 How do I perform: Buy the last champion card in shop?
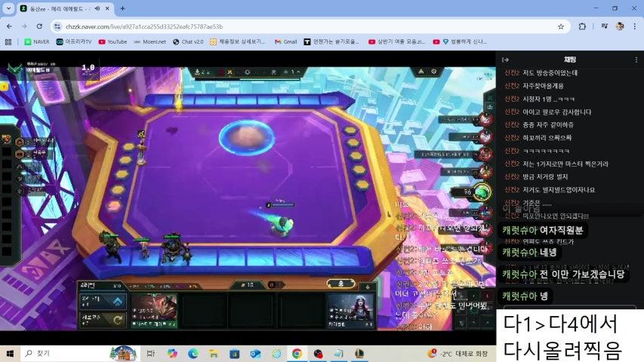tap(350, 311)
